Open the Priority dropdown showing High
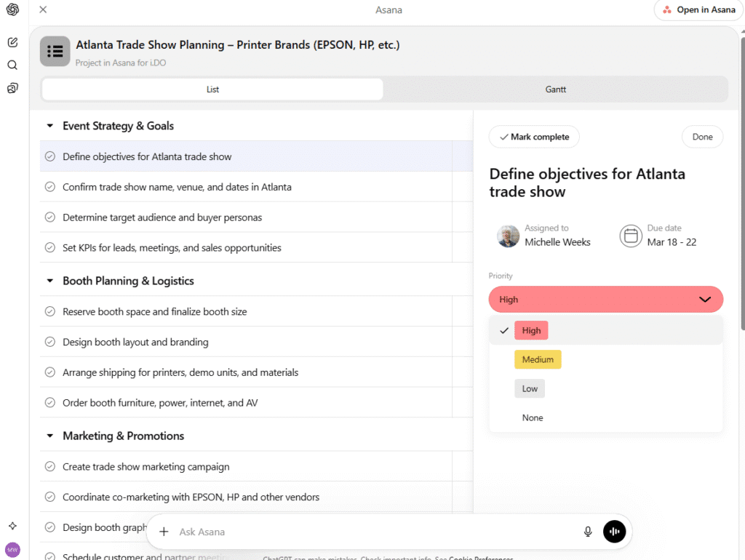Image resolution: width=745 pixels, height=560 pixels. (605, 299)
